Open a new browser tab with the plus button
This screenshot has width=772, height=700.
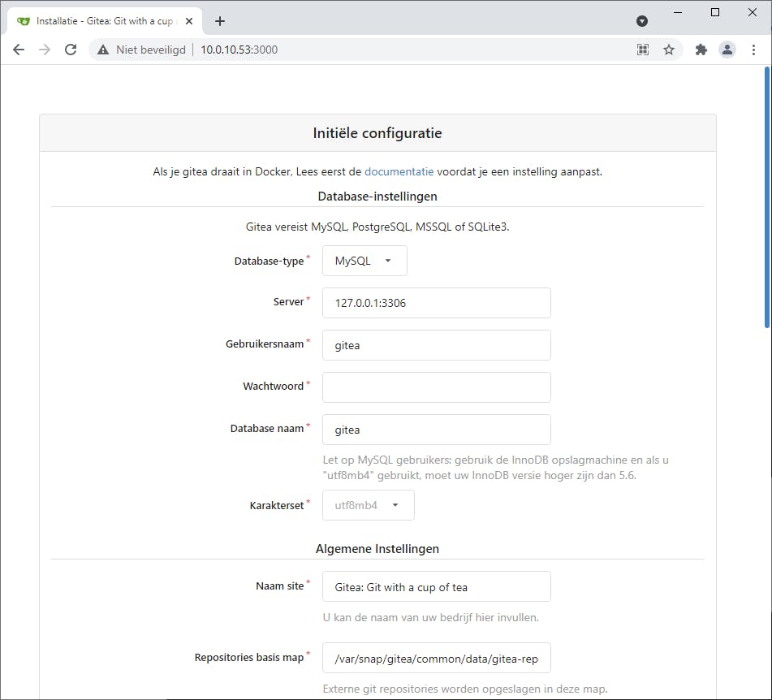click(x=219, y=21)
